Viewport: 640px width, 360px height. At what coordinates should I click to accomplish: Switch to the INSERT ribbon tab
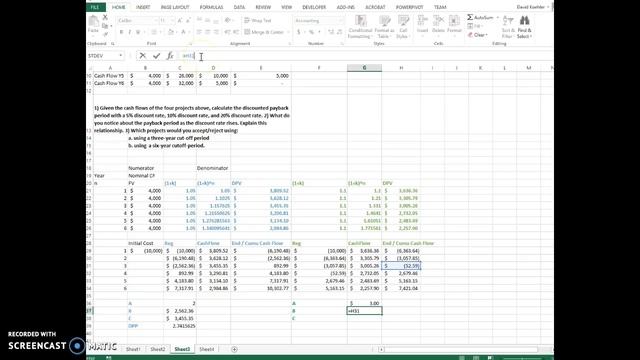[143, 7]
